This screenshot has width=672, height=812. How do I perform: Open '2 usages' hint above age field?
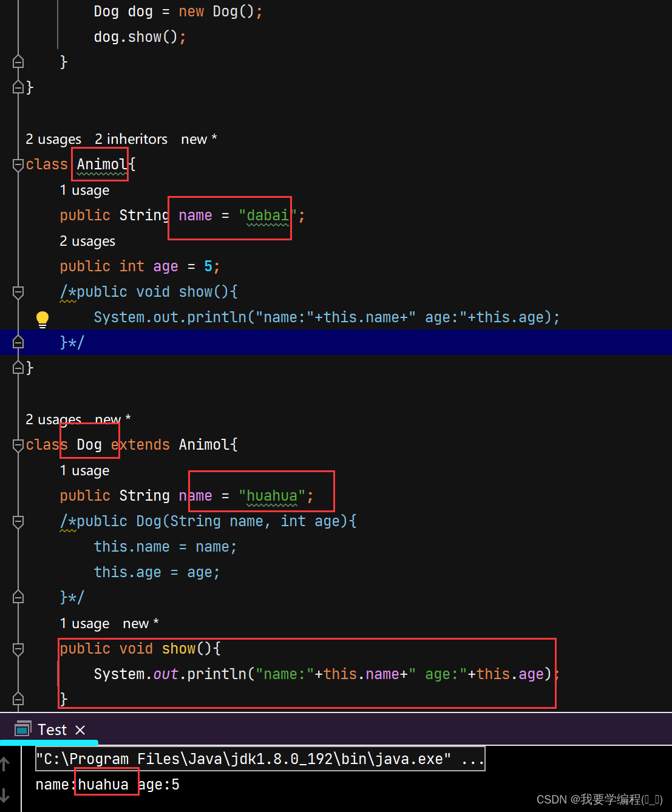click(x=87, y=241)
